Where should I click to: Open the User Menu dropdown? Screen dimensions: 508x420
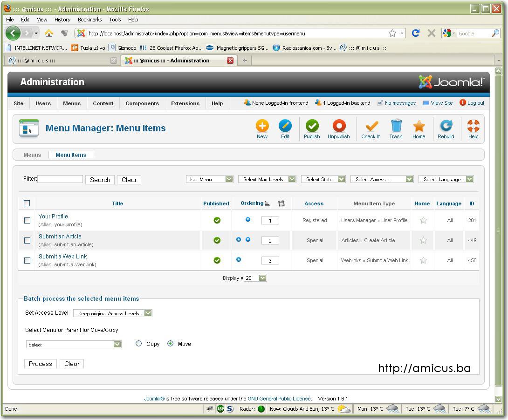(x=210, y=179)
